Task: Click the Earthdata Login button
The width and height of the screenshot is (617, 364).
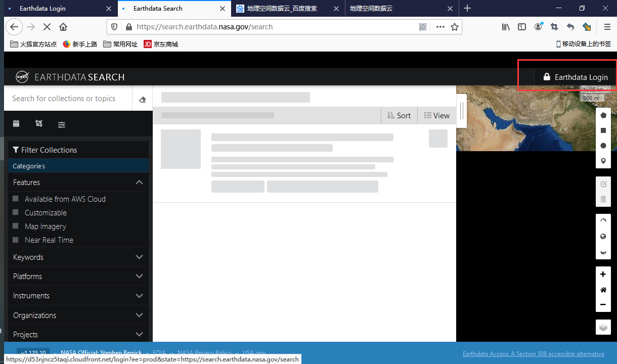Action: [575, 77]
